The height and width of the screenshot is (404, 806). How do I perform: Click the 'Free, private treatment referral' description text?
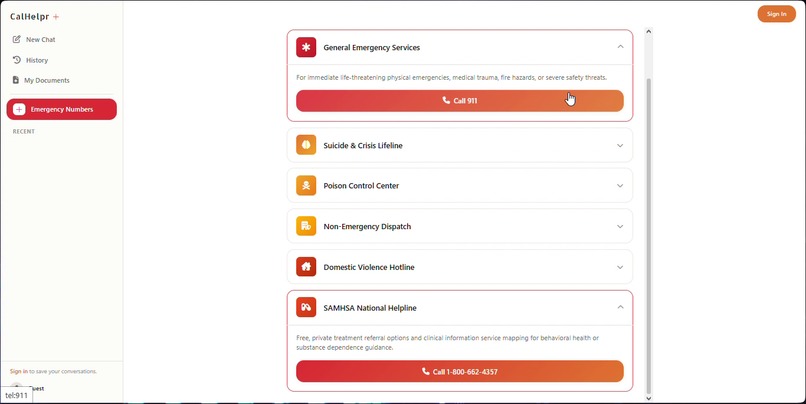[447, 343]
